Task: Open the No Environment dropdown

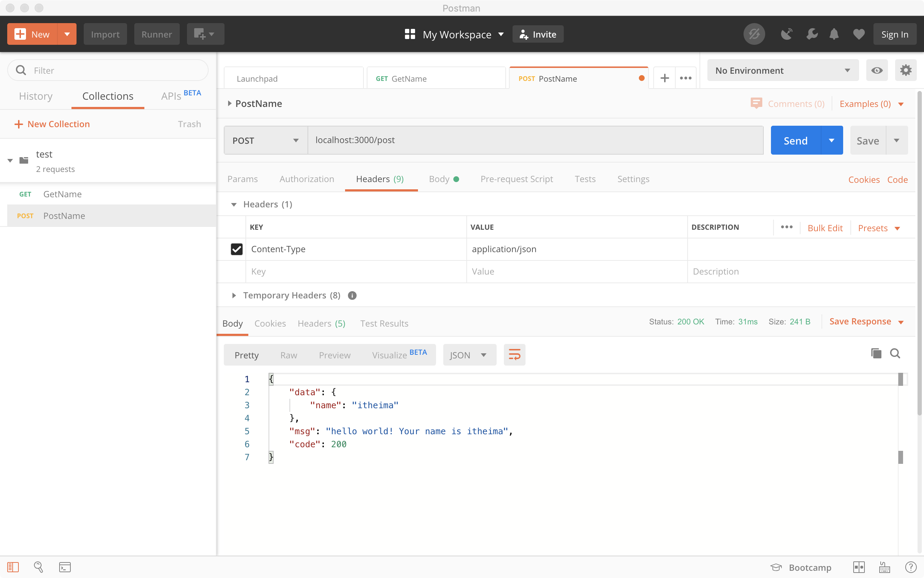Action: point(783,70)
